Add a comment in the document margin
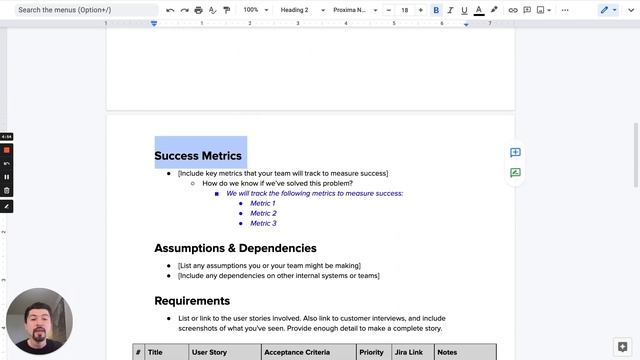This screenshot has width=640, height=360. pos(515,153)
